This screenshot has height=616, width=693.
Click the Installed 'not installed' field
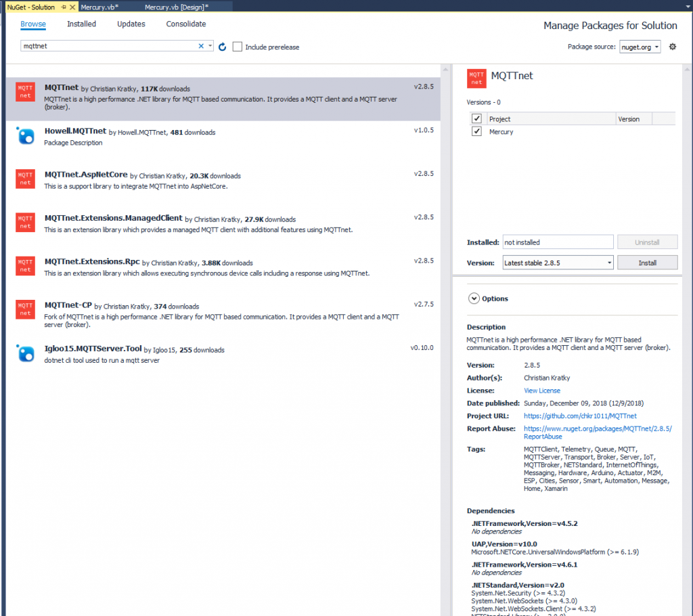click(x=558, y=242)
